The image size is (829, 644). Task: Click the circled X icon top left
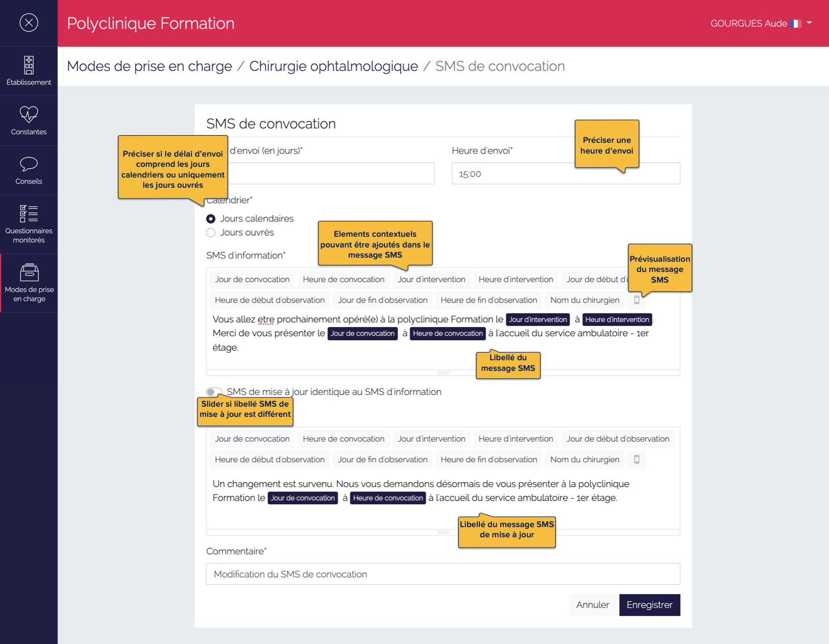pyautogui.click(x=29, y=23)
